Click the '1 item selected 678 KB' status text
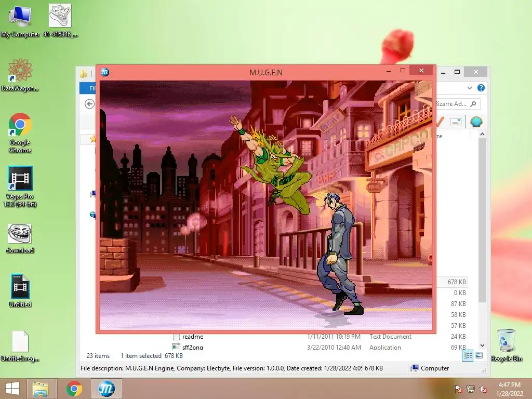The image size is (532, 399). 152,355
